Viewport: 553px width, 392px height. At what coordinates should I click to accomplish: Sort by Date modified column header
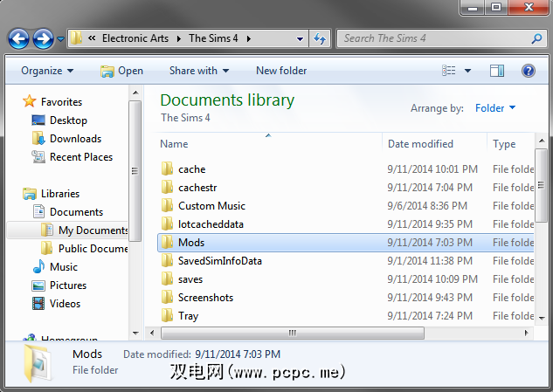click(x=420, y=144)
